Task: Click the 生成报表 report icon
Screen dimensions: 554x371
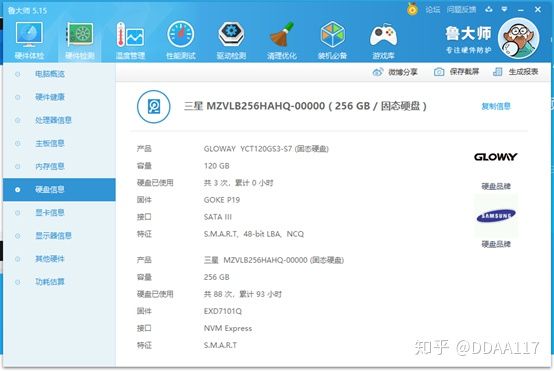Action: click(x=497, y=72)
